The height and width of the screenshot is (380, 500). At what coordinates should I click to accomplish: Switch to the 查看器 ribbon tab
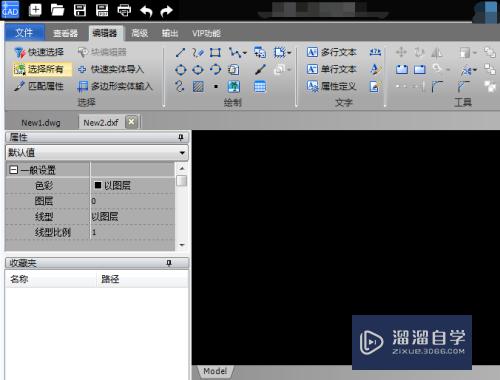click(65, 33)
